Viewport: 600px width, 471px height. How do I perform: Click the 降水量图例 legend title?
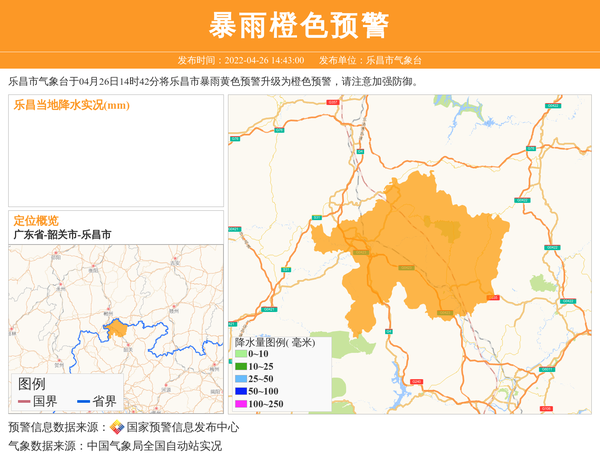(275, 342)
